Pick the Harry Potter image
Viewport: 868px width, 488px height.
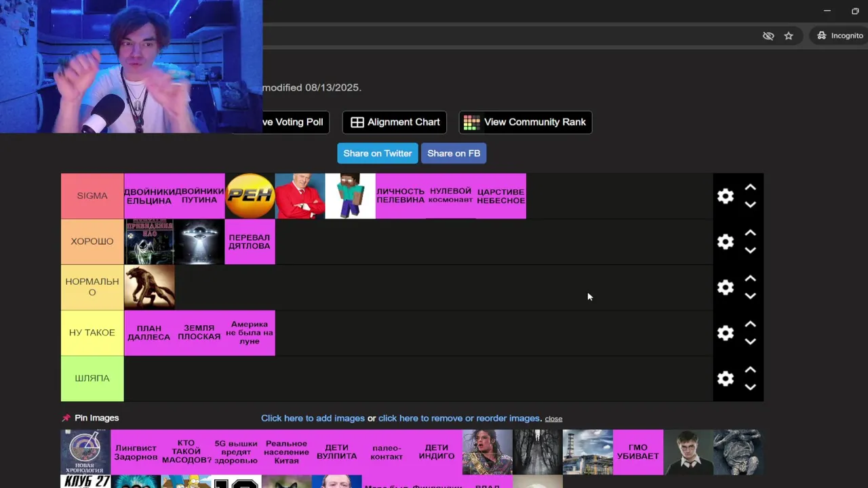pos(688,452)
